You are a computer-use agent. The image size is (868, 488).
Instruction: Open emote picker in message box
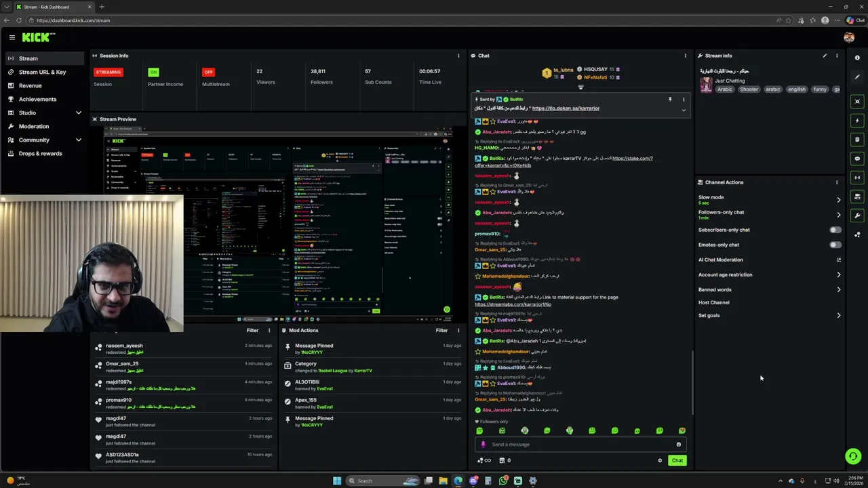click(678, 445)
